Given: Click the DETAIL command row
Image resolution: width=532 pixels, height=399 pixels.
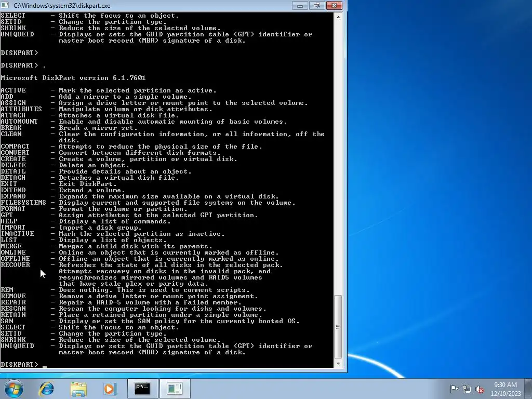Looking at the screenshot, I should [96, 171].
